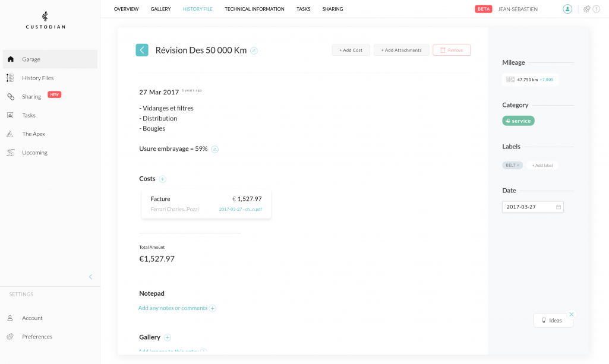
Task: Open the date picker calendar icon
Action: click(558, 207)
